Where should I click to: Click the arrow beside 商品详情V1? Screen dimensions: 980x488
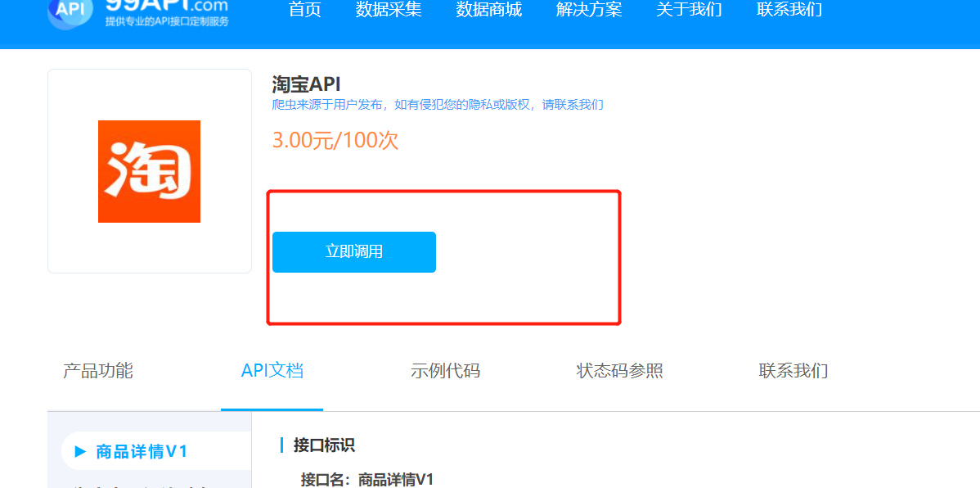[x=80, y=452]
